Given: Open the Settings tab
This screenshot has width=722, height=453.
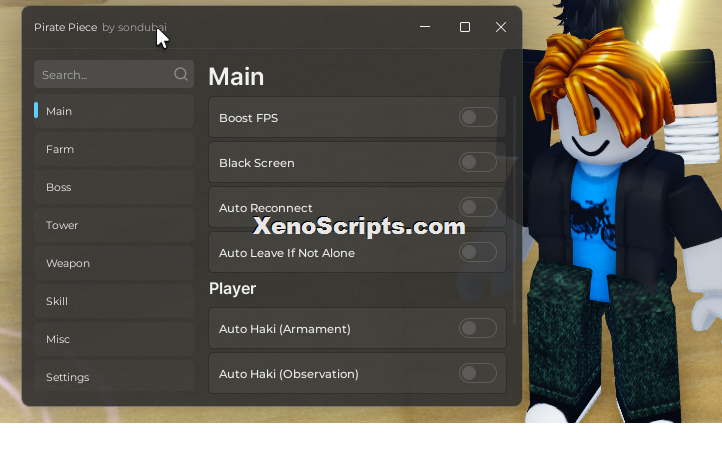Looking at the screenshot, I should (x=114, y=376).
